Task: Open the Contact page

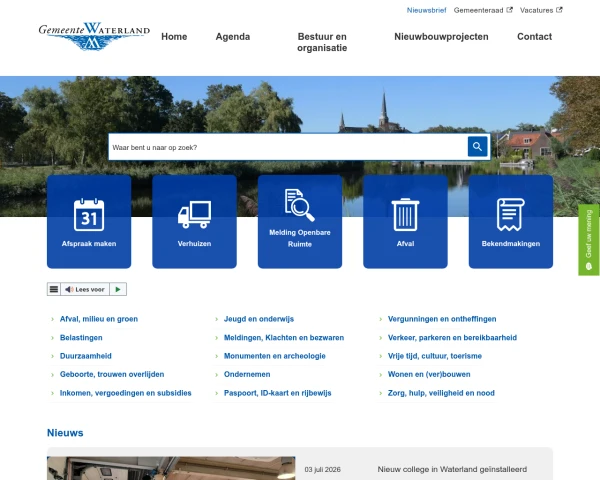Action: pyautogui.click(x=535, y=37)
